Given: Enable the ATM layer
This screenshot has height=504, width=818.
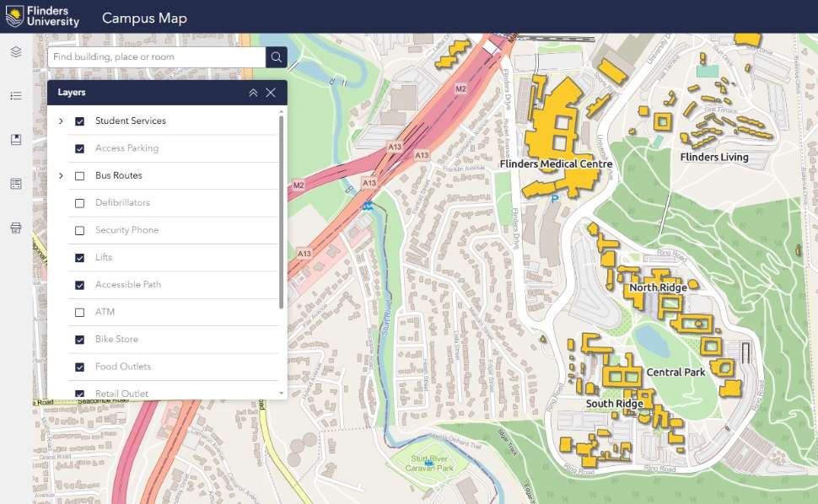Looking at the screenshot, I should [x=80, y=313].
